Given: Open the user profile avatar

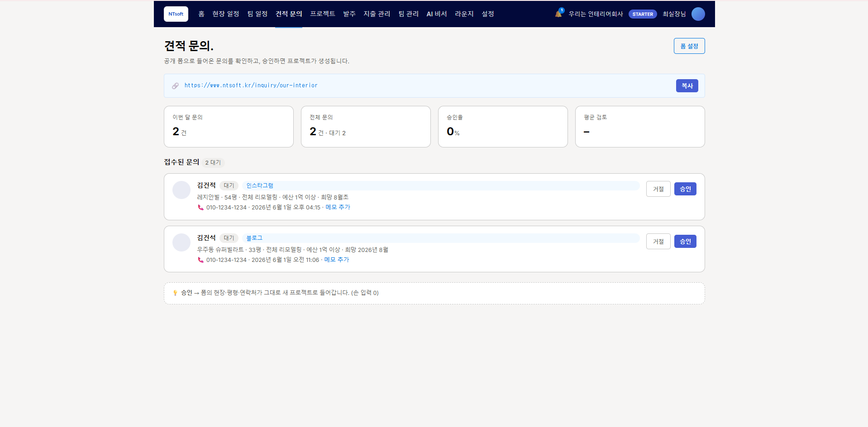Looking at the screenshot, I should [x=698, y=14].
